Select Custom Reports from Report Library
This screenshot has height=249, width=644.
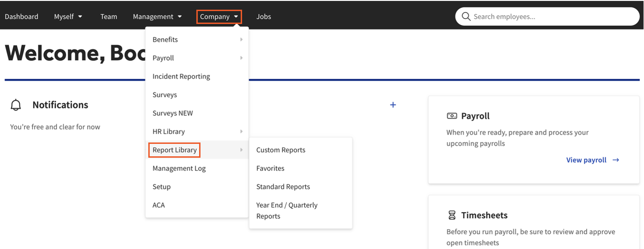tap(281, 150)
